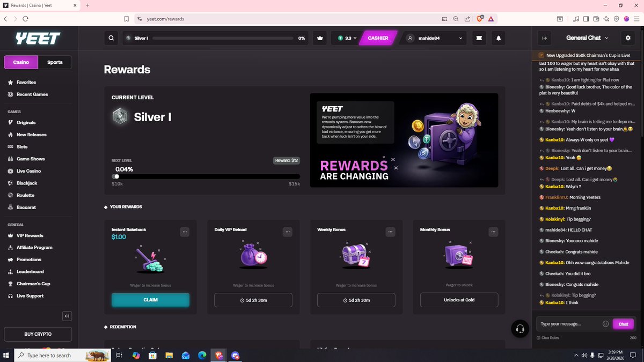The width and height of the screenshot is (644, 362).
Task: Click the share page icon
Action: [x=467, y=19]
